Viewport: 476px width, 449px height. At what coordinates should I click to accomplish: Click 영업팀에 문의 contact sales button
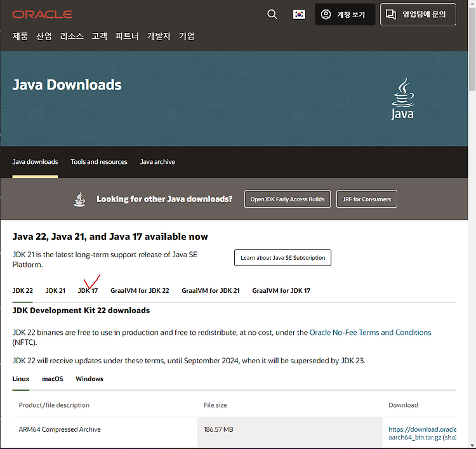point(418,14)
